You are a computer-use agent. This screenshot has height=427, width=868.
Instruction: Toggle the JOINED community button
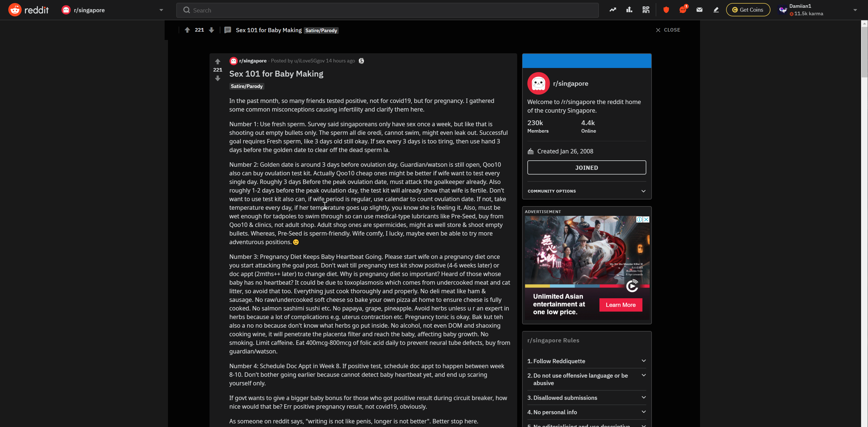point(586,168)
